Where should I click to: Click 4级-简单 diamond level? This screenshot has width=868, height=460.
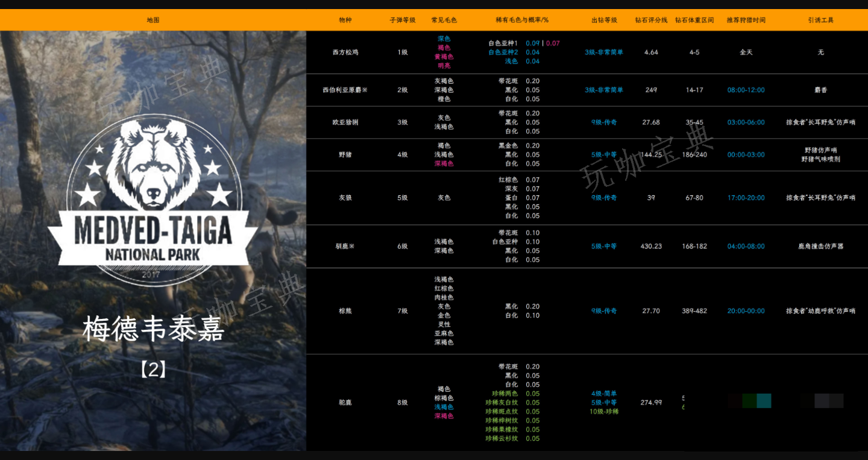coord(604,394)
